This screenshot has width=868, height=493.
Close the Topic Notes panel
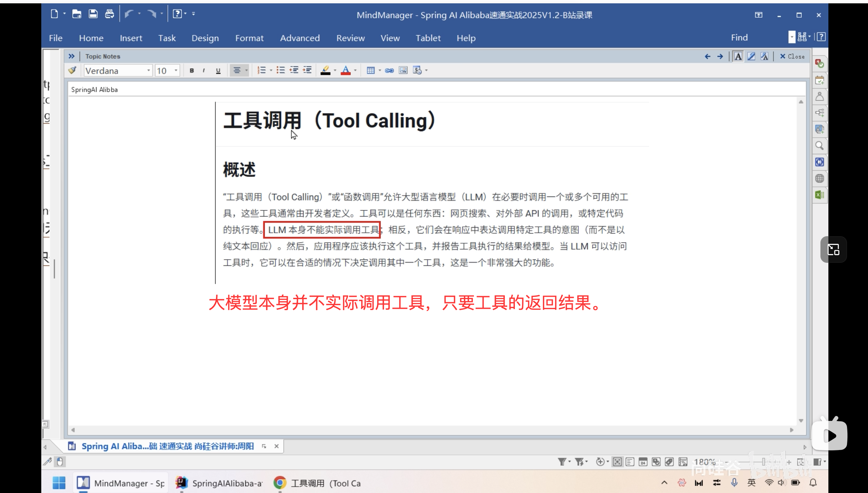click(792, 56)
